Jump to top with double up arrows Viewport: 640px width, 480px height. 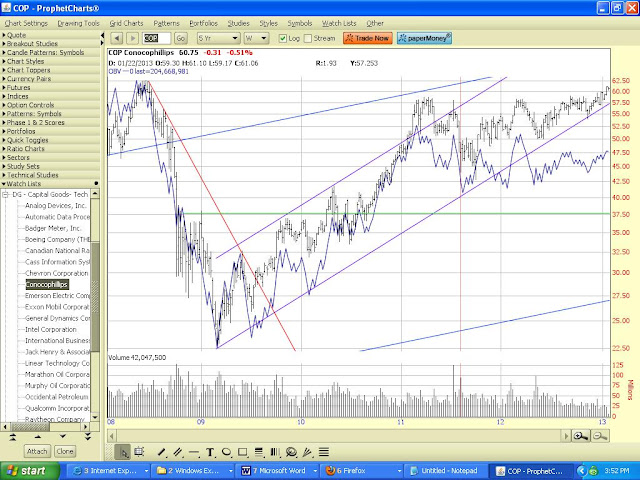[13, 437]
